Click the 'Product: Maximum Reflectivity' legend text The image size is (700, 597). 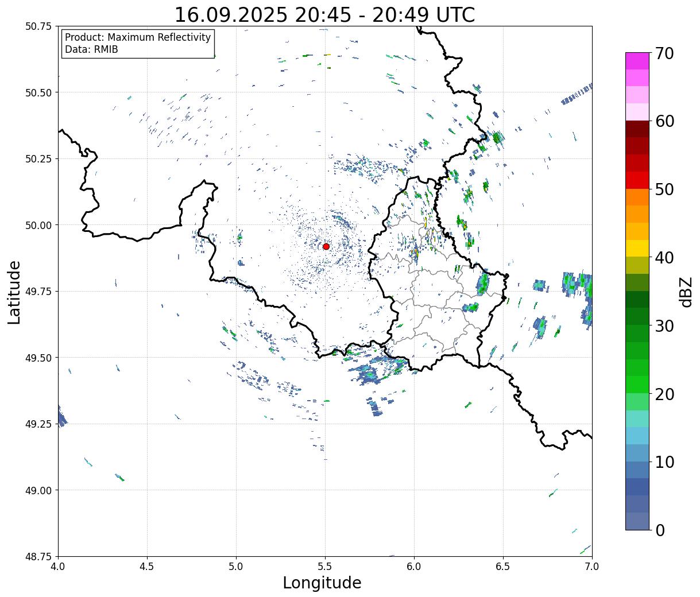138,37
